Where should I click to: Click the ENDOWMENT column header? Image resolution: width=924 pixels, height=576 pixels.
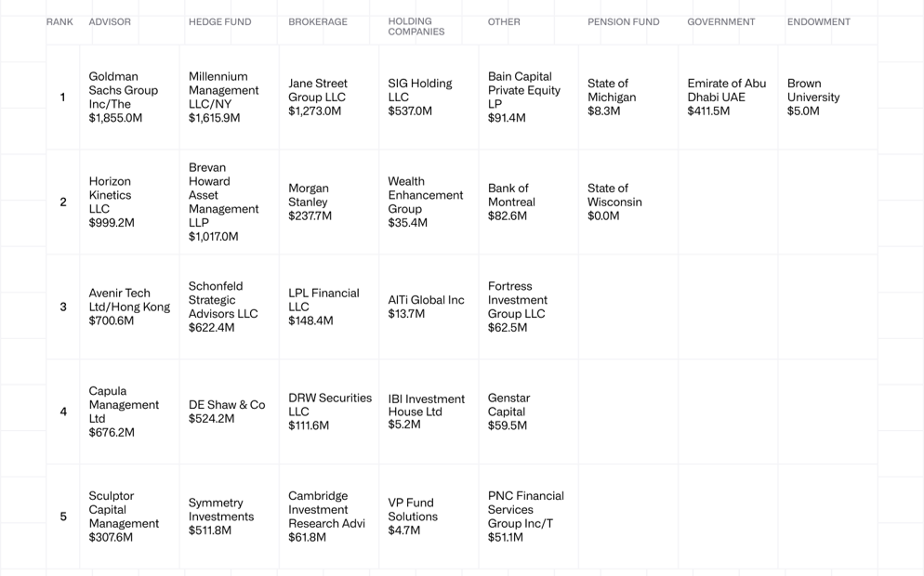[x=818, y=22]
